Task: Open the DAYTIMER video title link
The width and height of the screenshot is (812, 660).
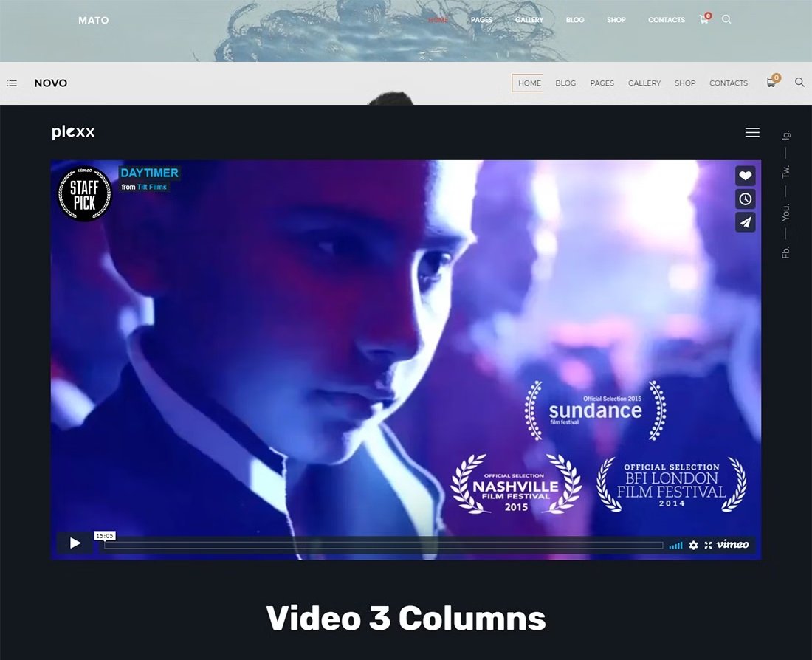Action: [149, 173]
